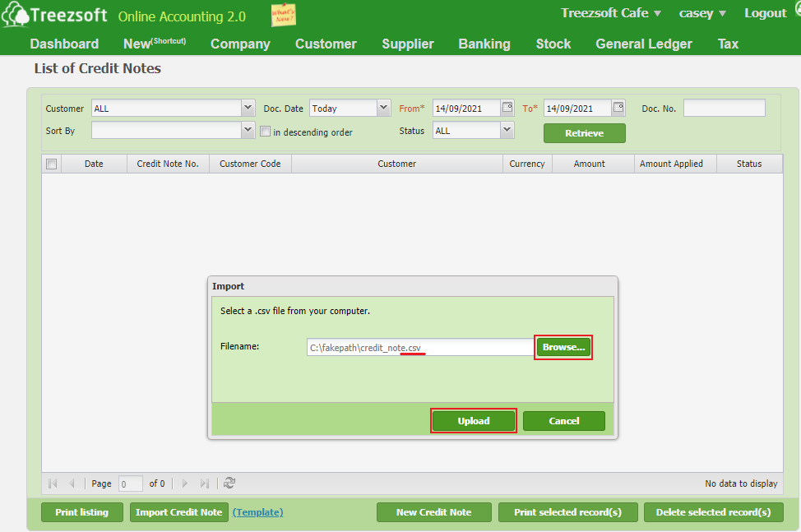
Task: Tick the select-all checkbox in table header
Action: coord(51,164)
